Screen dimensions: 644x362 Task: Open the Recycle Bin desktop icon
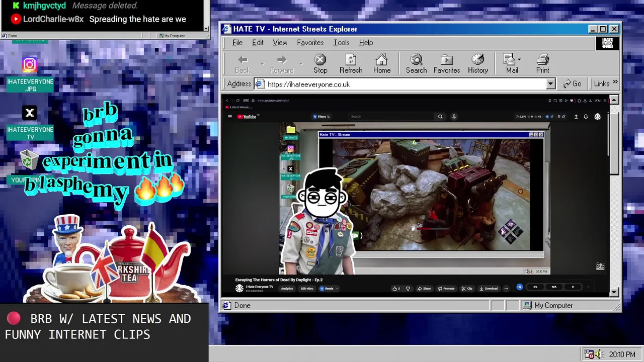(x=28, y=161)
